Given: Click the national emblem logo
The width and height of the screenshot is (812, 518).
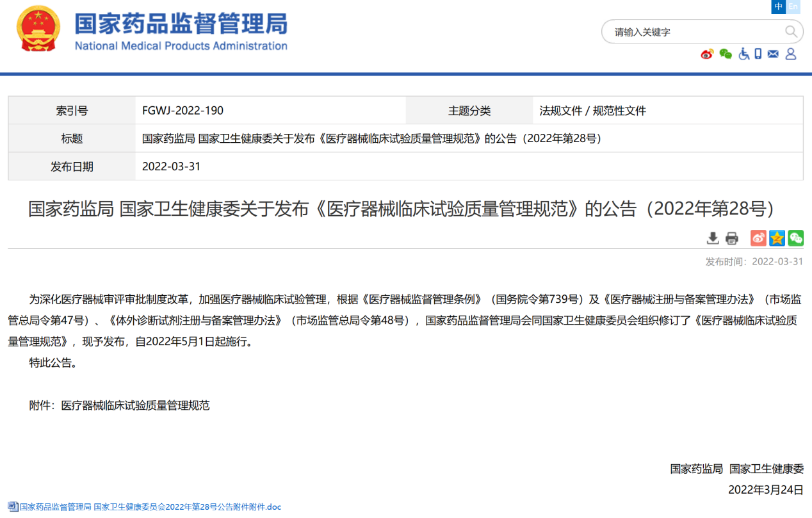Looking at the screenshot, I should coord(38,29).
